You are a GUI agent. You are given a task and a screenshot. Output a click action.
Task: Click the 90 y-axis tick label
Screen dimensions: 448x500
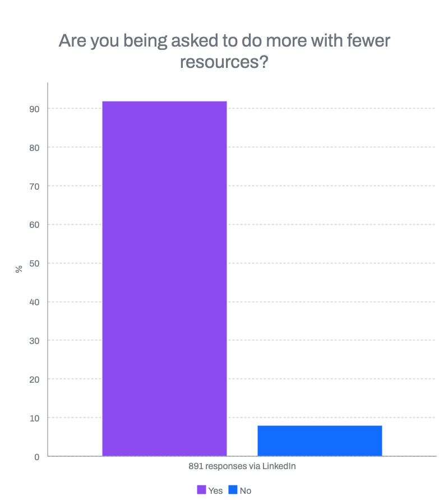[35, 109]
